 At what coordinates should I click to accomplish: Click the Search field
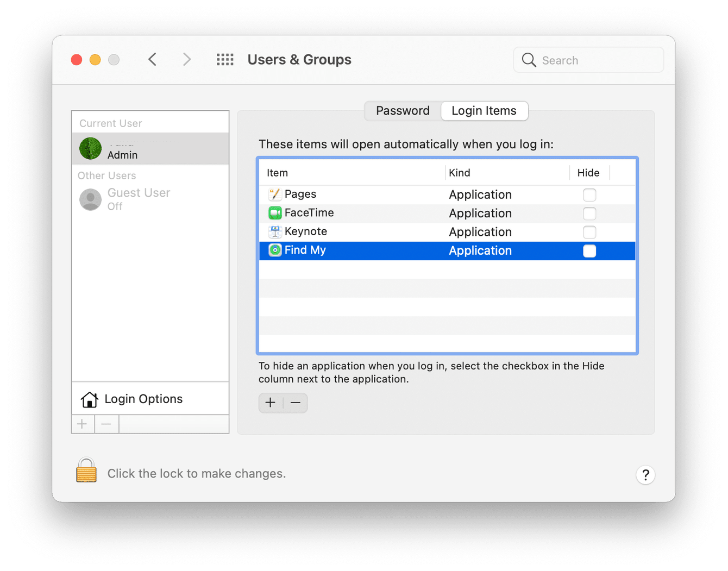pos(588,60)
